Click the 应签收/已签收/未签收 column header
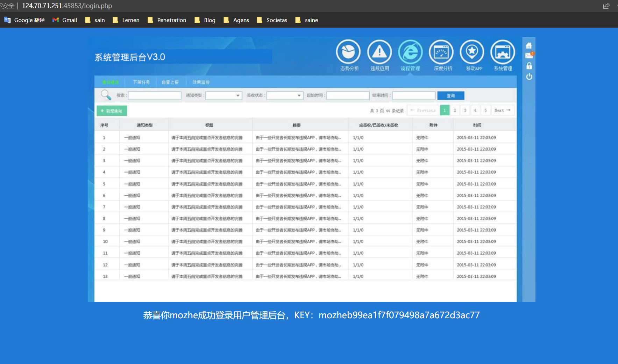 tap(378, 125)
